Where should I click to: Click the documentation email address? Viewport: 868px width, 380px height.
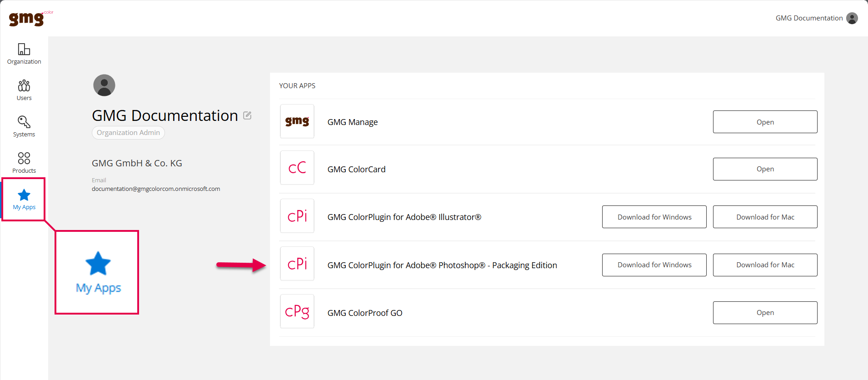point(156,189)
